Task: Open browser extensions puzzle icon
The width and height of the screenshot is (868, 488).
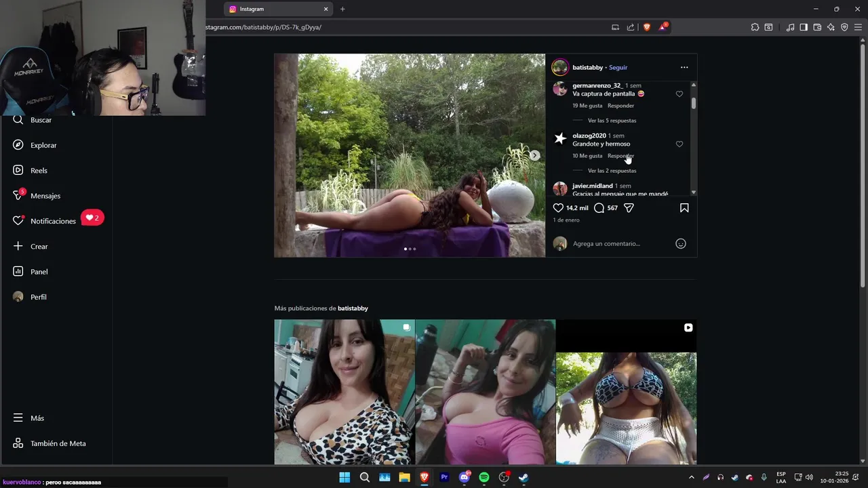Action: tap(755, 27)
